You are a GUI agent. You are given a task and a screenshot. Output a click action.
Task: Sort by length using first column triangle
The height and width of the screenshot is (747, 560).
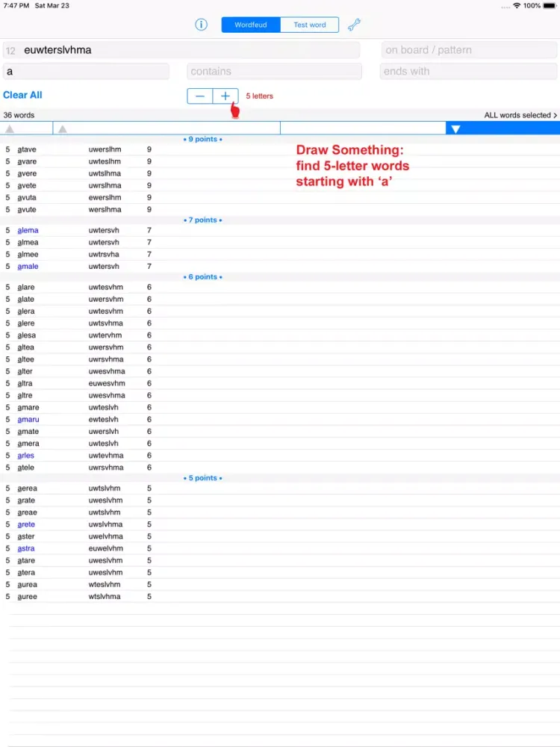coord(10,129)
